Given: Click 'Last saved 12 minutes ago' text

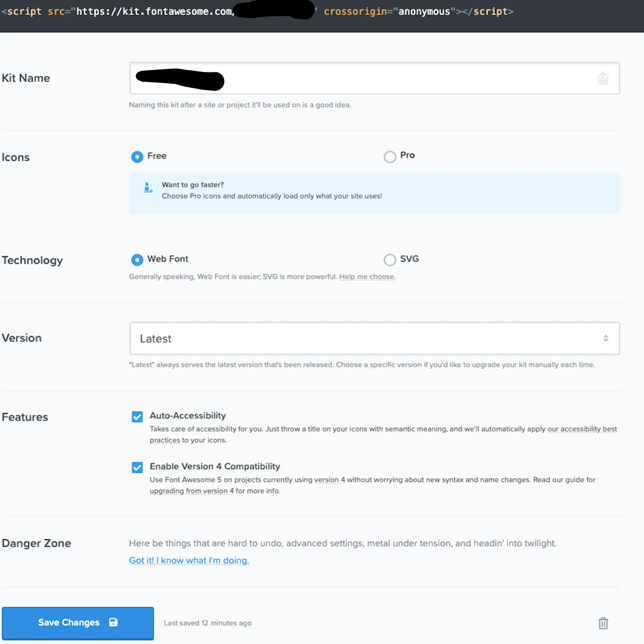Looking at the screenshot, I should pyautogui.click(x=208, y=623).
